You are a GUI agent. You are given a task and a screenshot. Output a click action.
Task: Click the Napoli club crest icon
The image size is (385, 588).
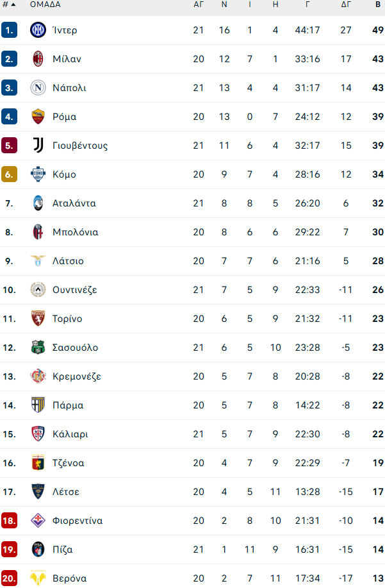click(38, 88)
